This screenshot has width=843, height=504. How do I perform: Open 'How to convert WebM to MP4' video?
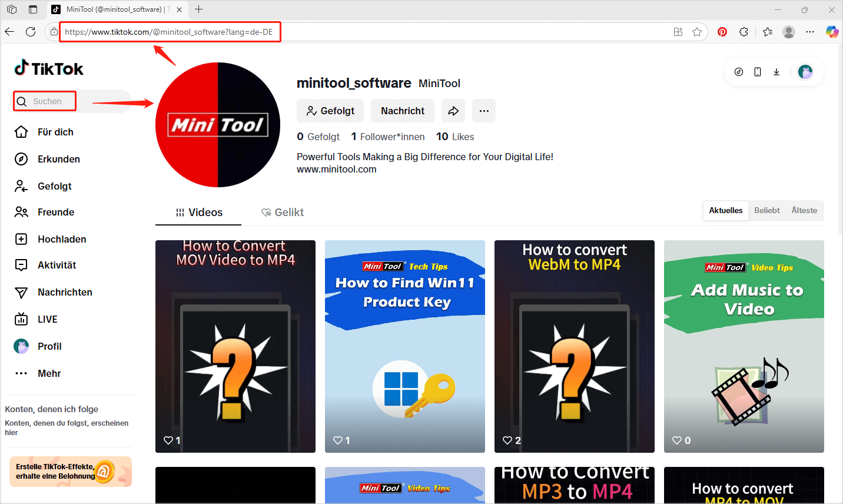pos(575,346)
